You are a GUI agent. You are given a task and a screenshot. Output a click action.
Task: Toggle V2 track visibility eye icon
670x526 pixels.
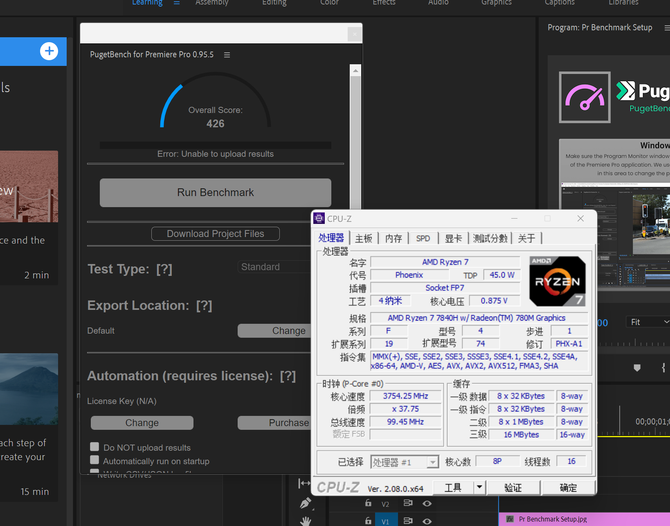tap(427, 504)
